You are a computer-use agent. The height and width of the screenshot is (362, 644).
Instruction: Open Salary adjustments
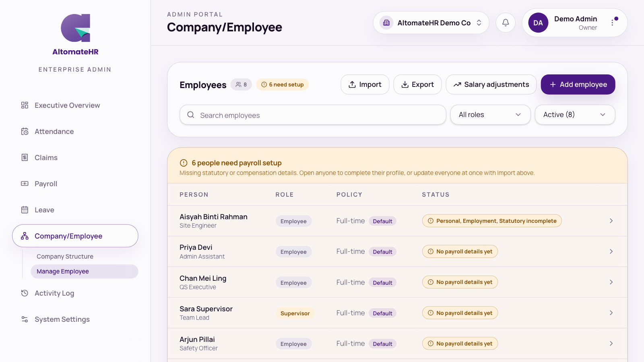click(491, 84)
